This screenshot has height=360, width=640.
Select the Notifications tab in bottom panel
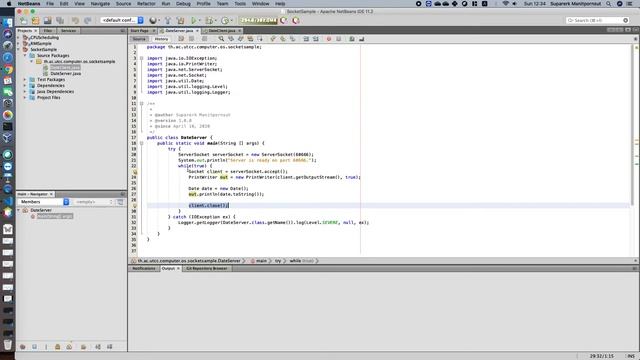[x=144, y=268]
